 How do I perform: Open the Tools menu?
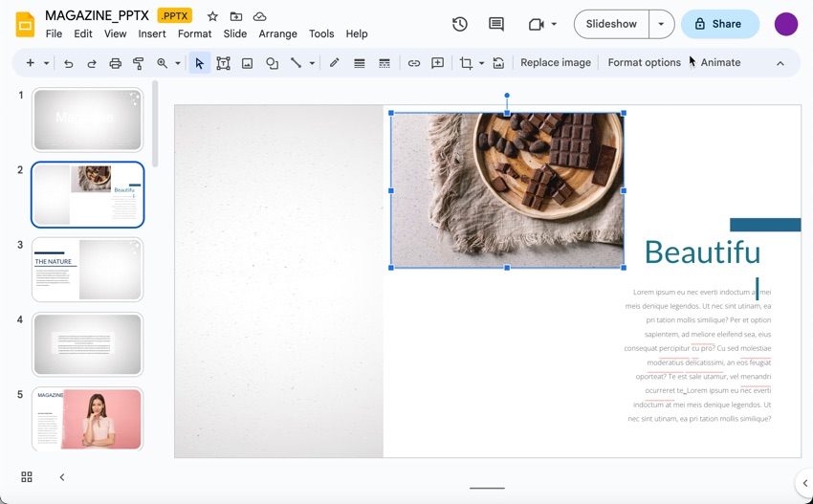(321, 33)
